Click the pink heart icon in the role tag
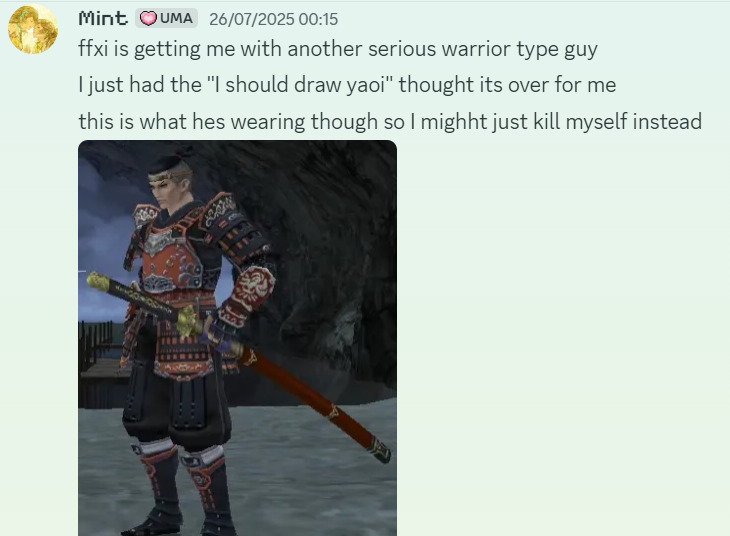730x536 pixels. point(148,19)
